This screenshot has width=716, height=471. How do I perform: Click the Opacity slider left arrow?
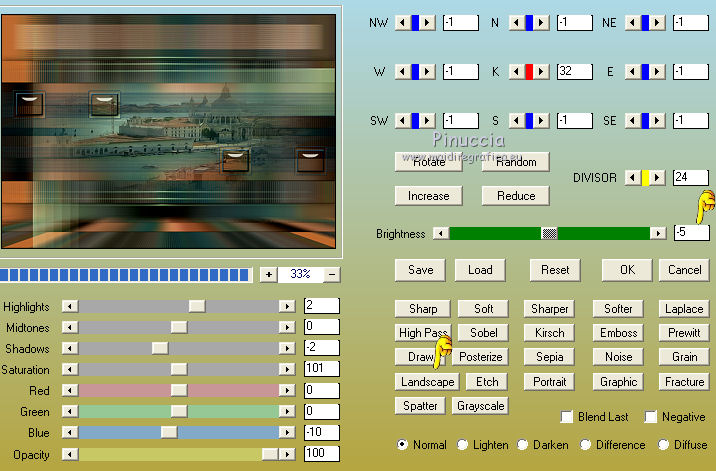pyautogui.click(x=70, y=454)
